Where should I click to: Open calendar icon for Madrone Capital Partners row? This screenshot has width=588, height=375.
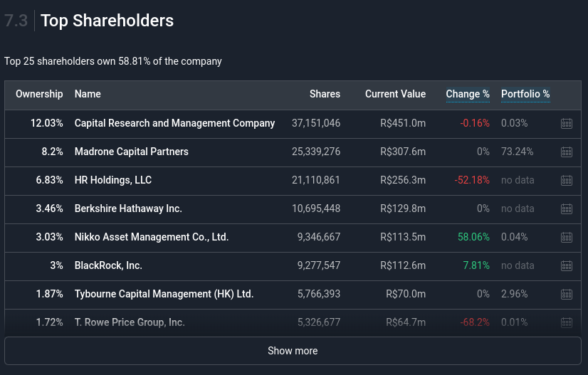(x=566, y=152)
